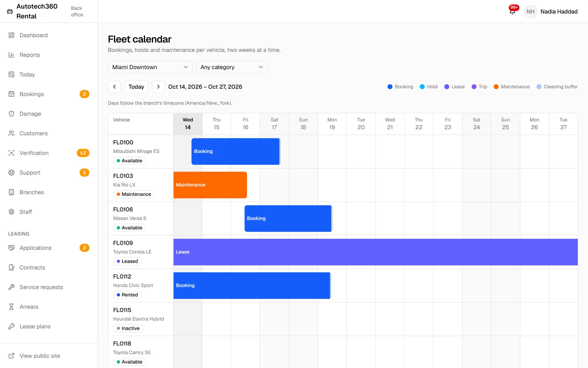588x368 pixels.
Task: Click the Arrears hourglass icon
Action: point(11,307)
